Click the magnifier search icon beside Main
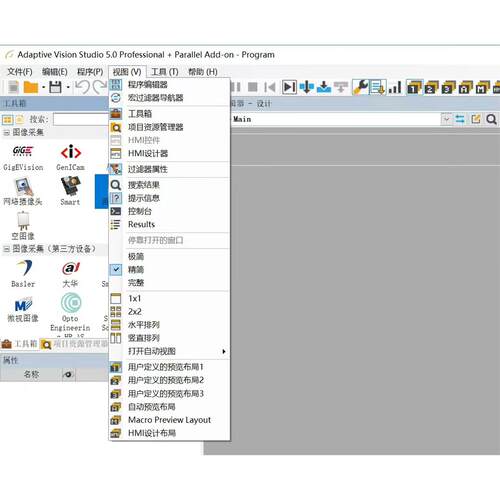Viewport: 500px width, 500px height. [491, 119]
